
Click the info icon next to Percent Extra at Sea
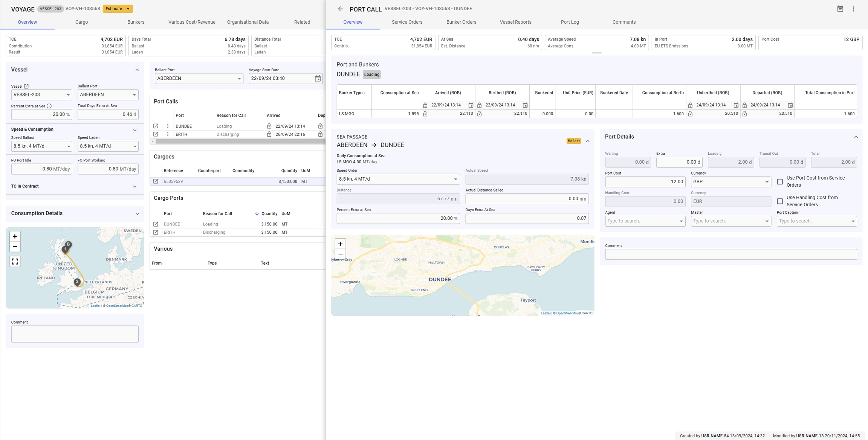click(x=49, y=106)
